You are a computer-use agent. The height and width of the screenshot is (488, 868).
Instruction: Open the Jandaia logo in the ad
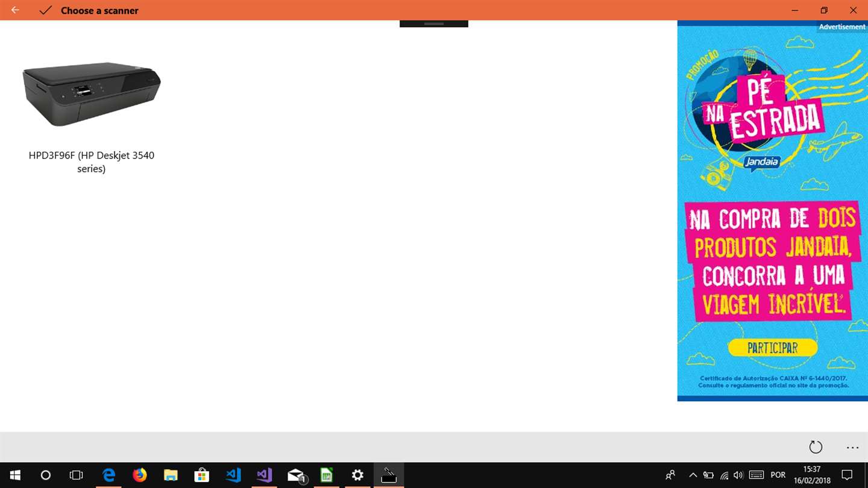(x=762, y=162)
